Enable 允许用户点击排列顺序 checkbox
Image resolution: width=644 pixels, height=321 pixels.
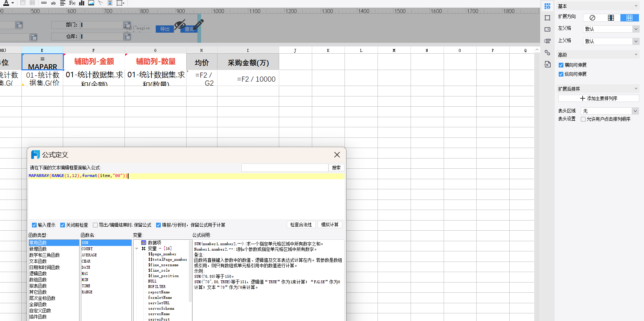coord(583,119)
